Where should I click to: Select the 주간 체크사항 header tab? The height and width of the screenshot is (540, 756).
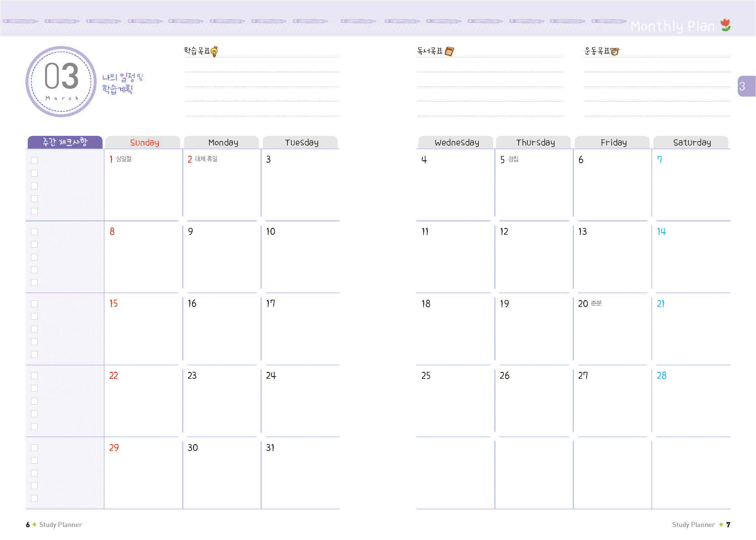(65, 142)
